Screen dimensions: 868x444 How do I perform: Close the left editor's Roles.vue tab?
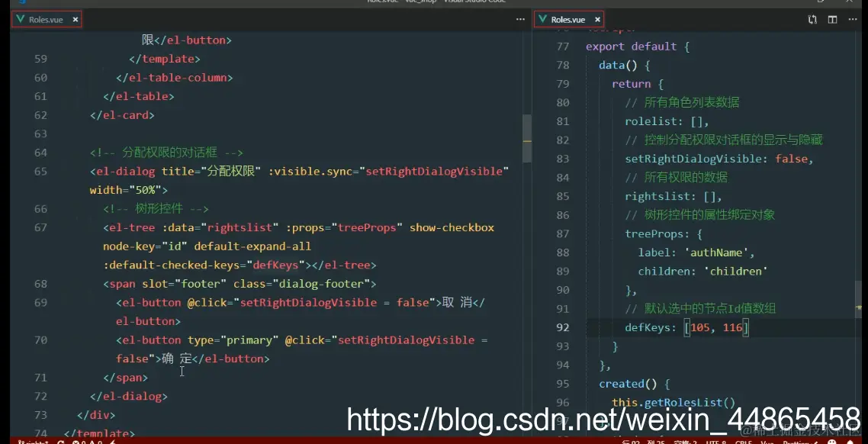click(76, 19)
